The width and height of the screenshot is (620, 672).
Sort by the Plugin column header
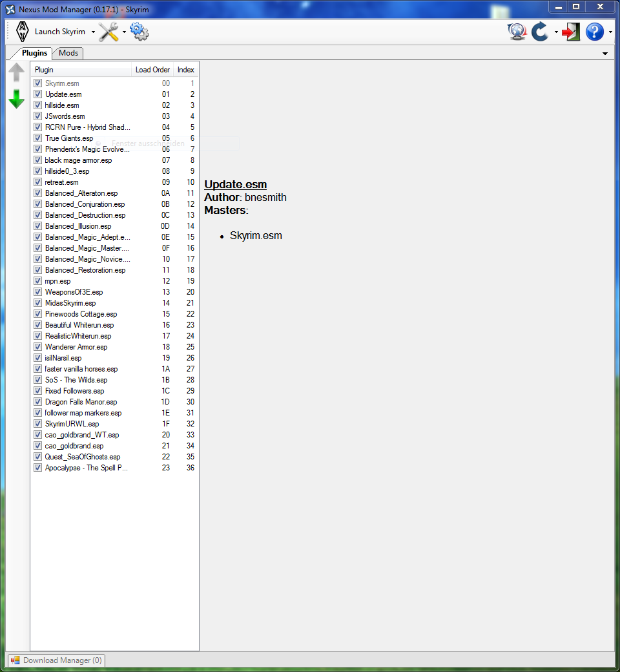coord(81,69)
